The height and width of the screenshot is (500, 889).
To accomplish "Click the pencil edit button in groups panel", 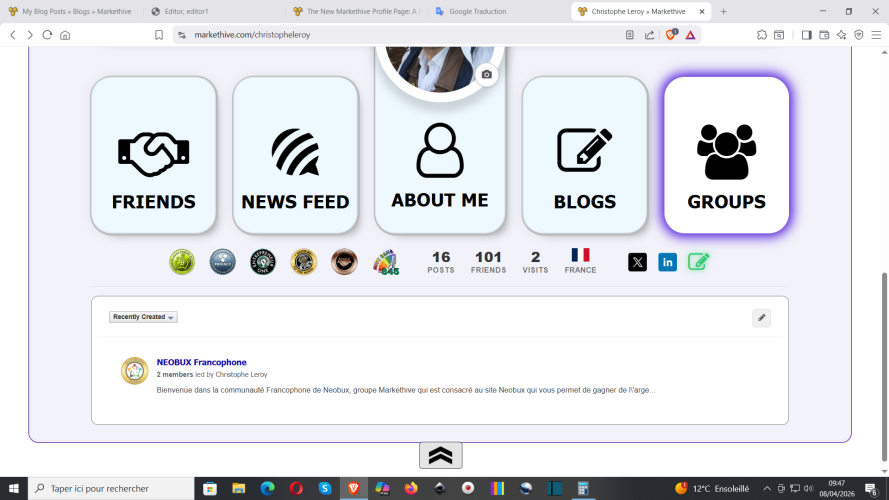I will (762, 318).
